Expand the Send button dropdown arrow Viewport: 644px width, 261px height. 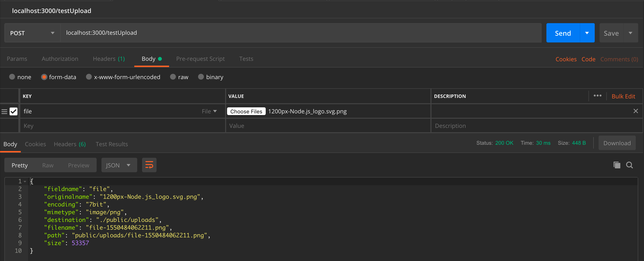point(587,33)
